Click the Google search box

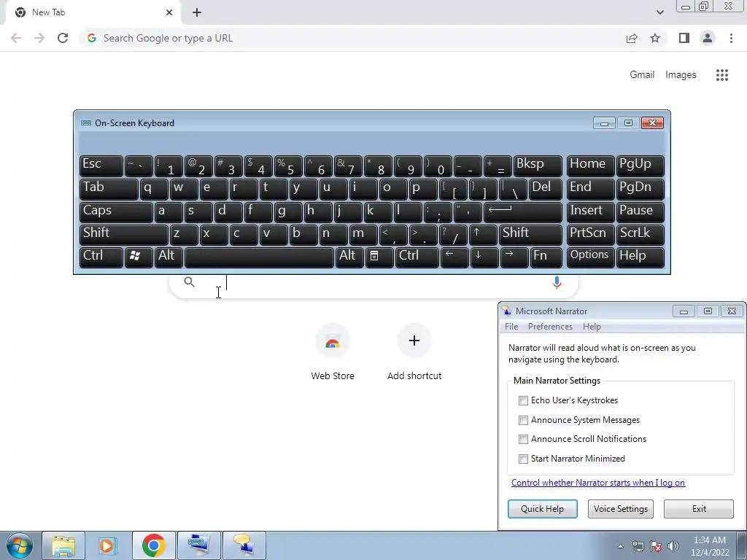373,286
